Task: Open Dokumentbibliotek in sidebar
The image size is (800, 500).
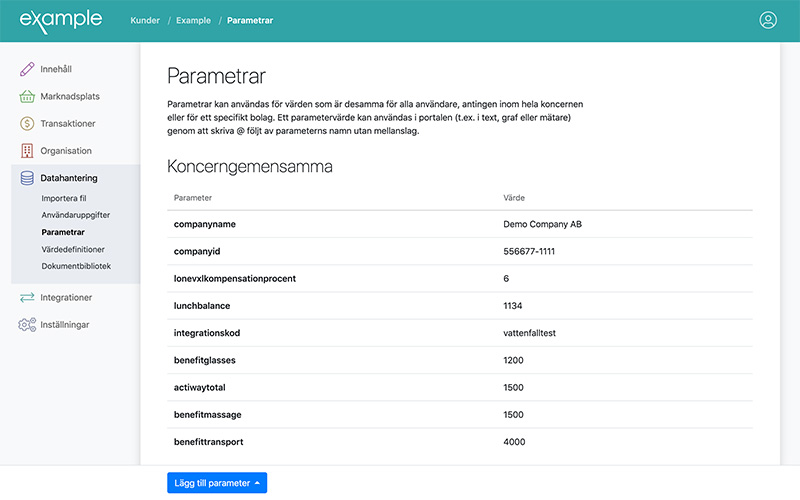Action: (76, 266)
